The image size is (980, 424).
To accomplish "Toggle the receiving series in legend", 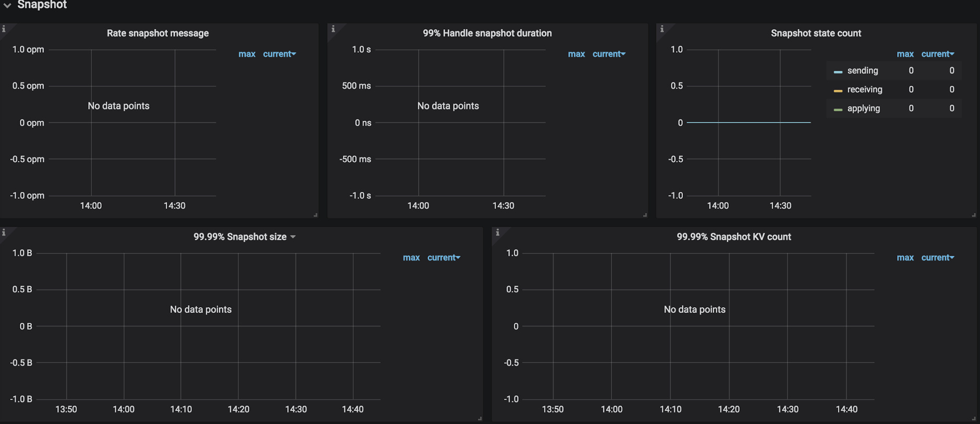I will [864, 90].
